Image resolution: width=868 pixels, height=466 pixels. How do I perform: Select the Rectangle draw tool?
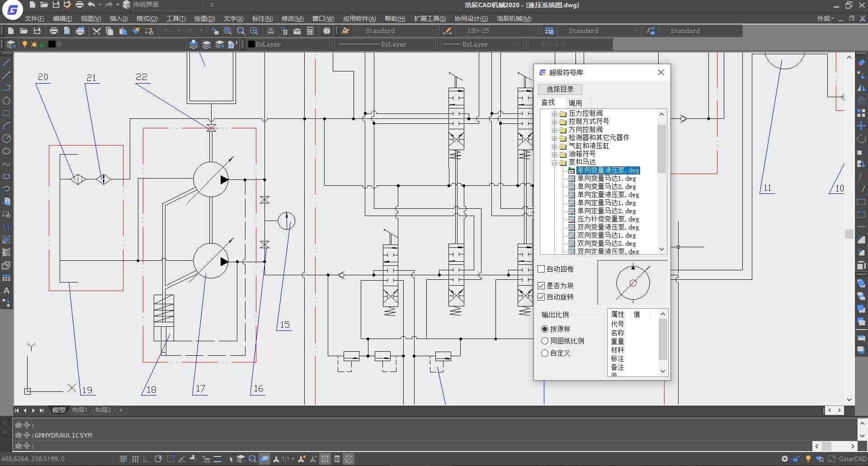click(6, 113)
